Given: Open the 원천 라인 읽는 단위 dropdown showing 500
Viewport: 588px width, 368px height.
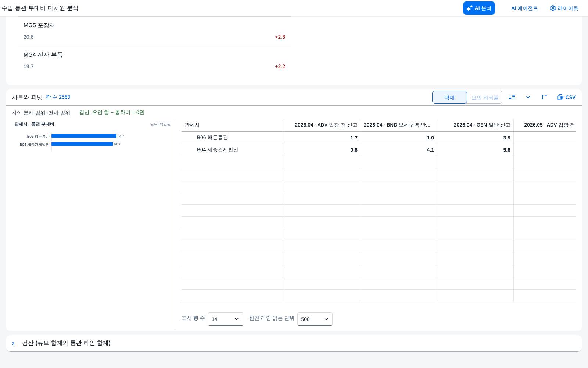Looking at the screenshot, I should click(315, 319).
